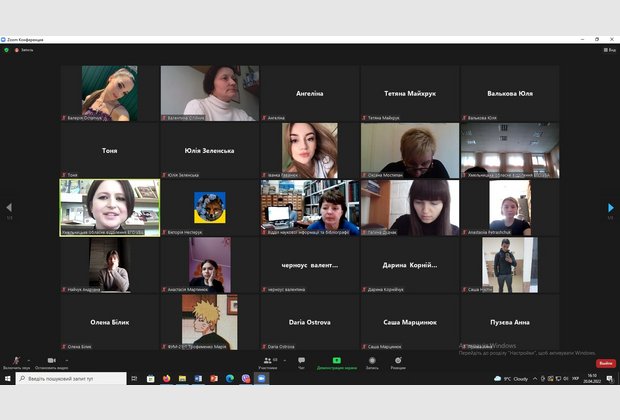Open the Участники participants panel

click(x=268, y=362)
